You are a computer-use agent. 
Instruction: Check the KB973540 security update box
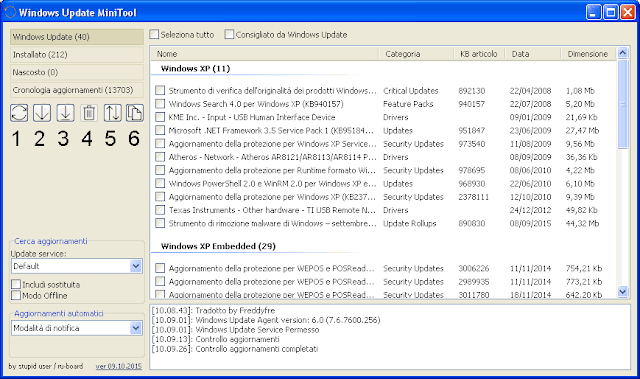(x=160, y=144)
